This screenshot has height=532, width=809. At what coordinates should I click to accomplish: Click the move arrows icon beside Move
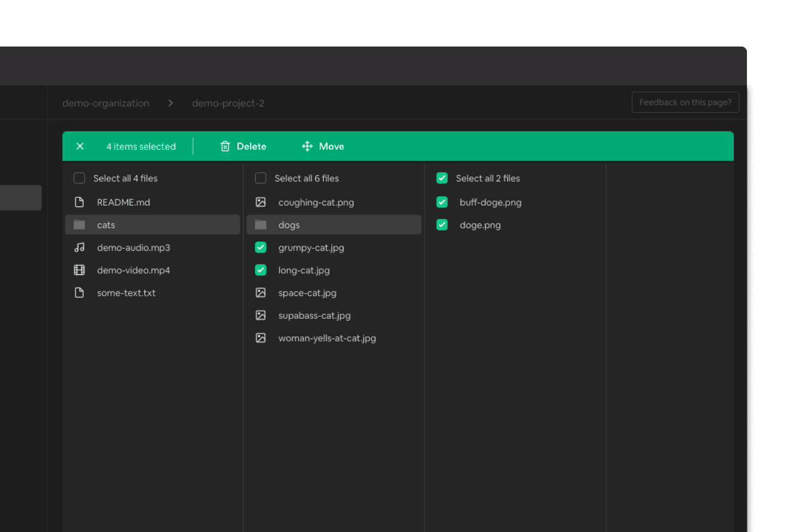[306, 146]
